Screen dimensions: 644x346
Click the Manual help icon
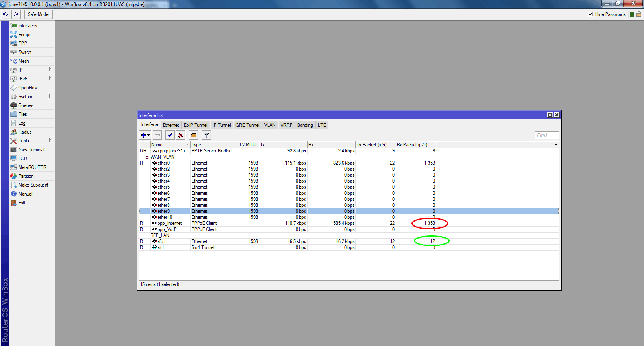point(14,194)
